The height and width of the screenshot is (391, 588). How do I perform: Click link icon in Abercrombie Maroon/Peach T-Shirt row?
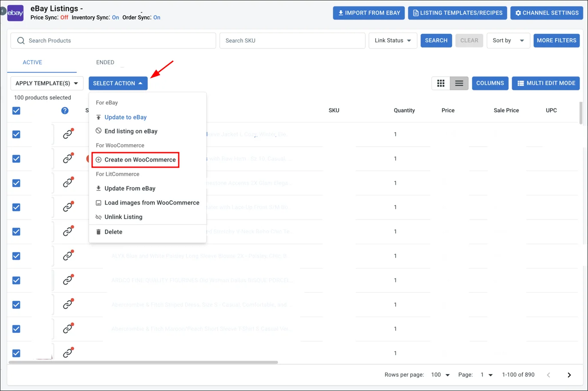coord(68,329)
